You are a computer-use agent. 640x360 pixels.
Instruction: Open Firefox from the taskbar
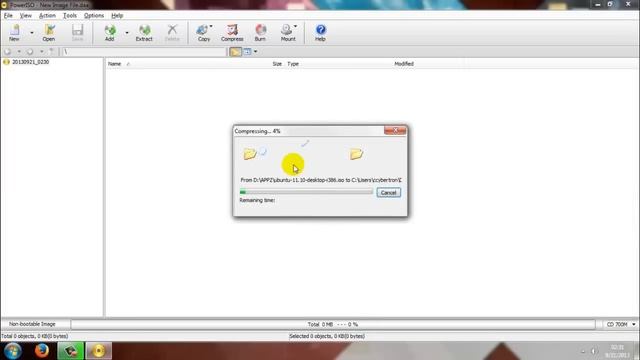pyautogui.click(x=42, y=351)
